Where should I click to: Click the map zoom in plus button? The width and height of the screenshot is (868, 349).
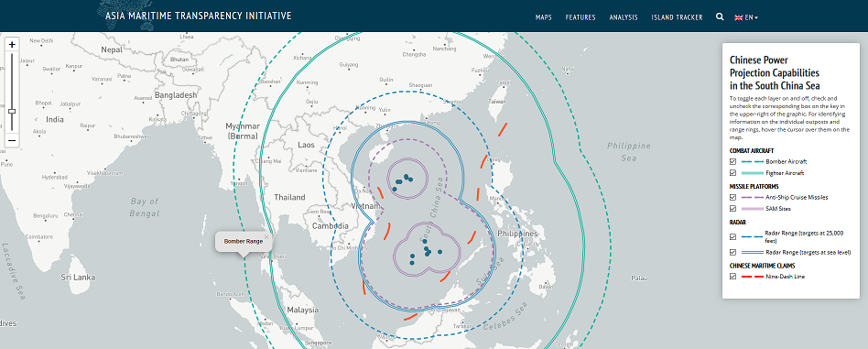coord(12,44)
